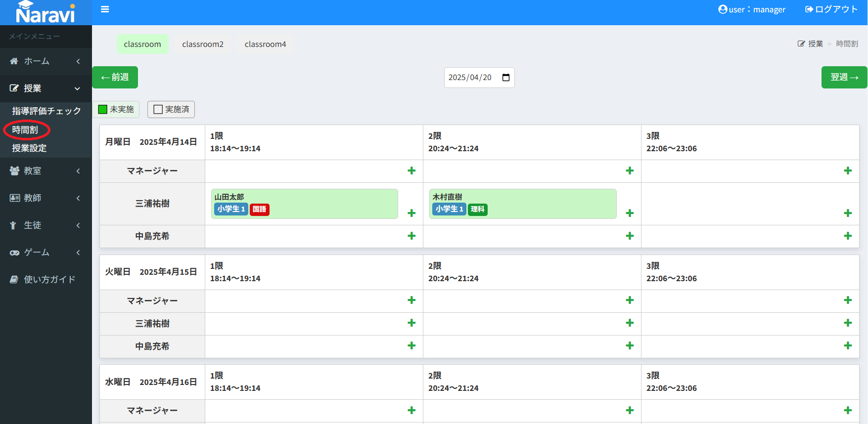Click the 時間割 breadcrumb text
Viewport: 868px width, 424px height.
847,44
